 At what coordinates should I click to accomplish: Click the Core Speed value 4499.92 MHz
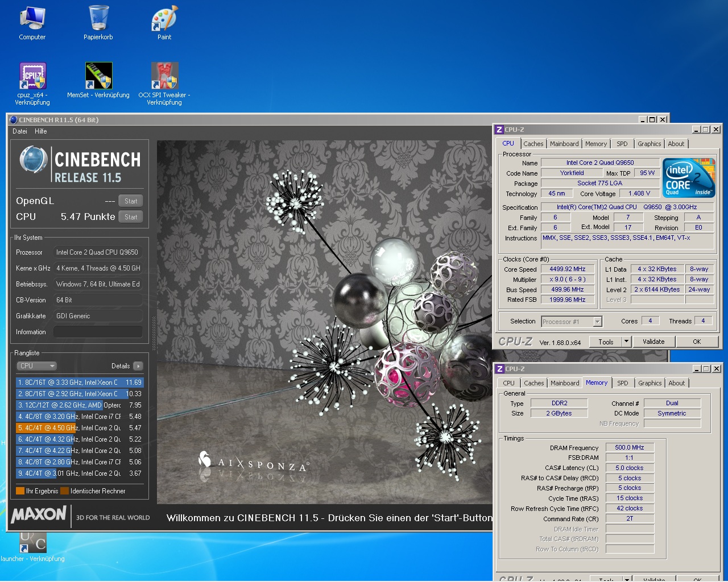568,269
